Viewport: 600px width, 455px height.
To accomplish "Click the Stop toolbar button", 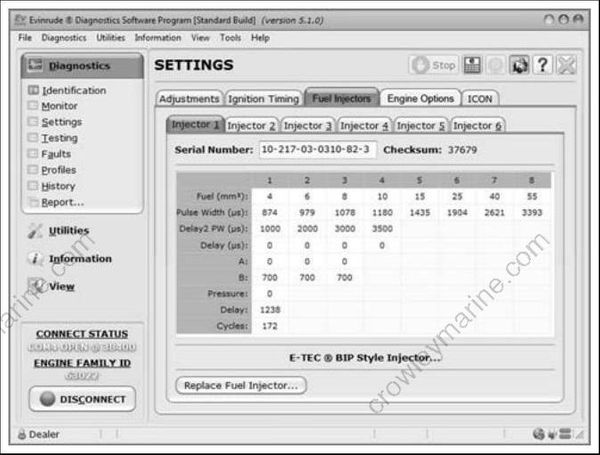I will tap(434, 65).
